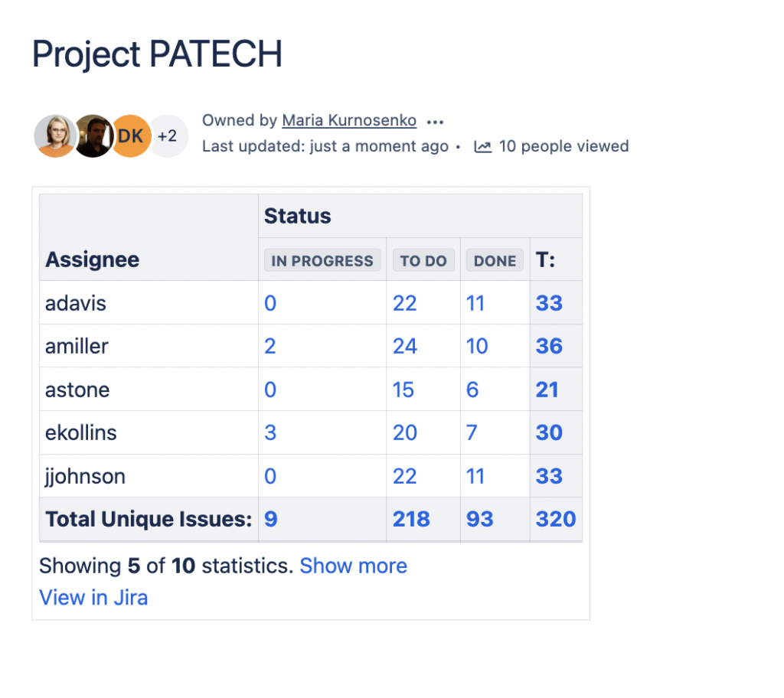Image resolution: width=784 pixels, height=698 pixels.
Task: Click the Show more link
Action: (353, 566)
